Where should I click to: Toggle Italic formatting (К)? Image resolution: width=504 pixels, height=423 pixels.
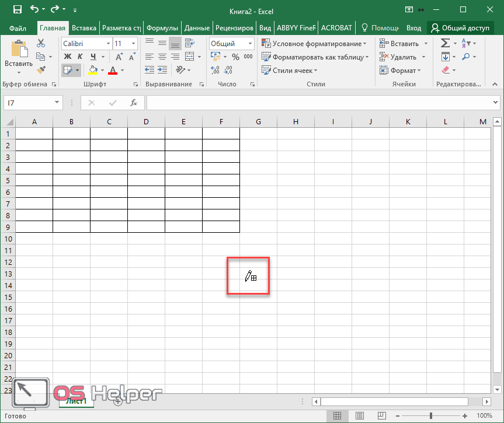click(x=80, y=57)
